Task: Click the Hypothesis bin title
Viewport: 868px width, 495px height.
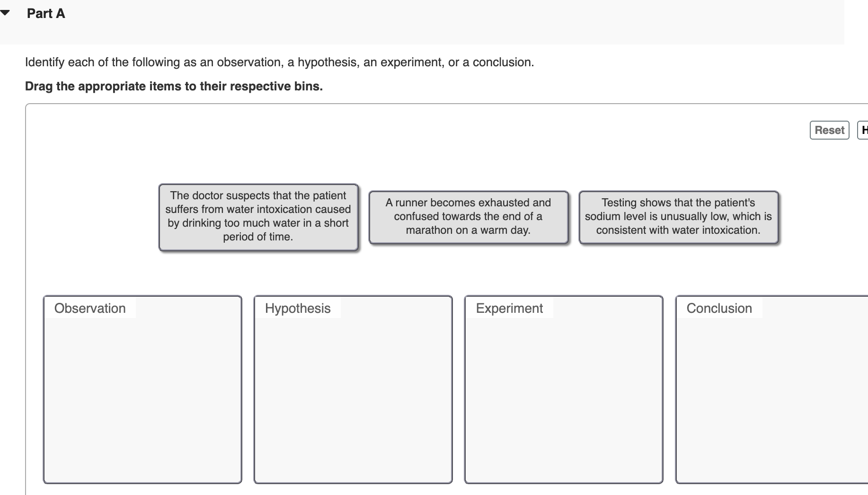Action: [297, 308]
